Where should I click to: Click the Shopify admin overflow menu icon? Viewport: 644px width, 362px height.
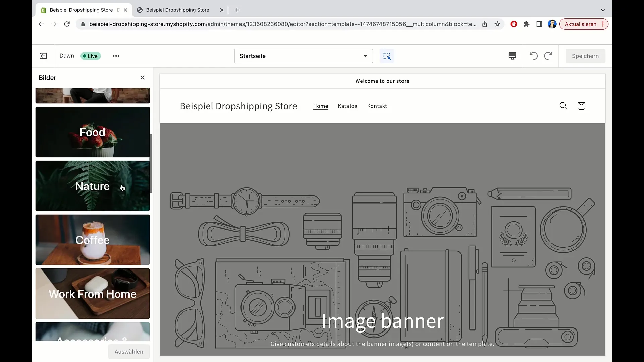[116, 56]
